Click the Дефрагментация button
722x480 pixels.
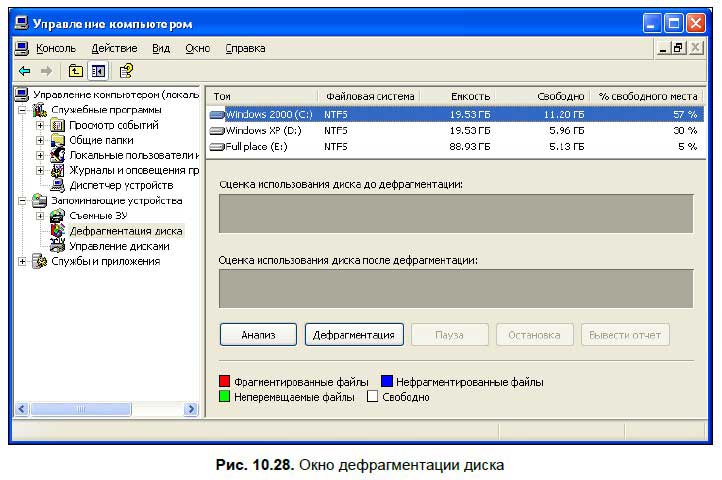(x=354, y=335)
